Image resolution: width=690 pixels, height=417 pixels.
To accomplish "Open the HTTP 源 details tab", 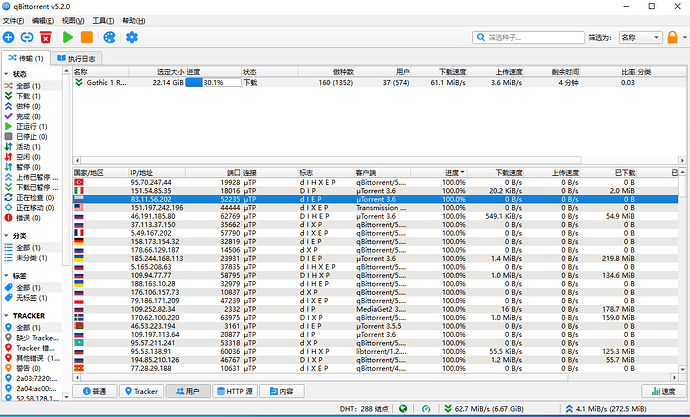I will pos(235,391).
